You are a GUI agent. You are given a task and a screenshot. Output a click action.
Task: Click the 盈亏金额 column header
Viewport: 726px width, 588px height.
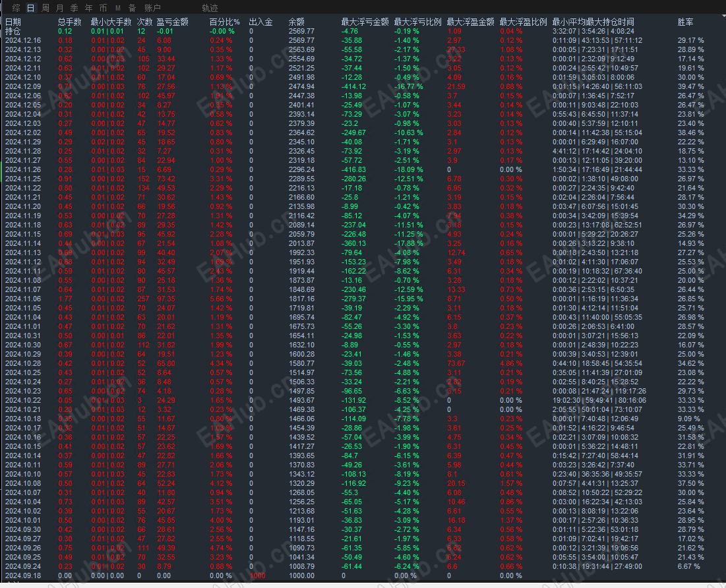[172, 22]
